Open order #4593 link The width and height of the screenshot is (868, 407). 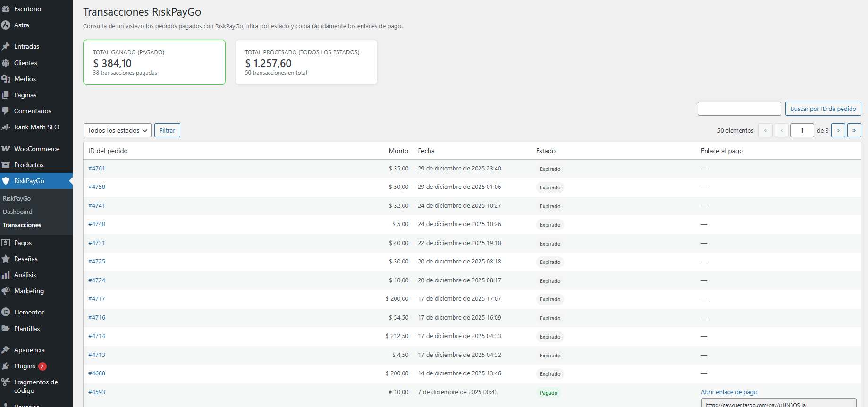click(x=97, y=392)
